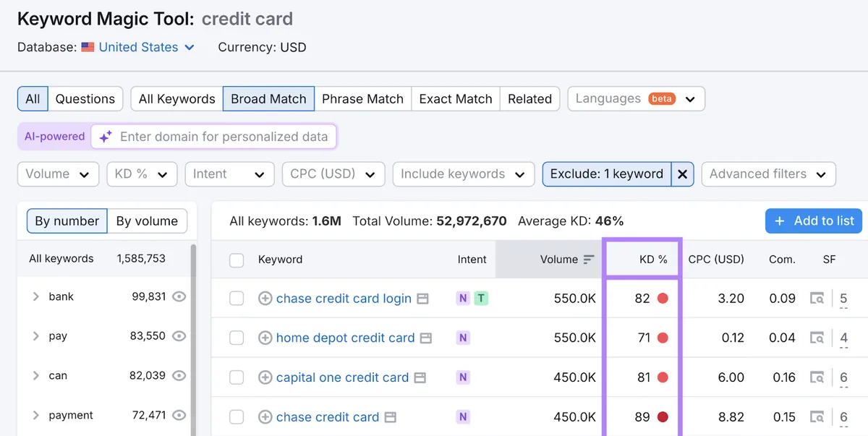Click the N intent badge for home depot credit card

pos(463,338)
